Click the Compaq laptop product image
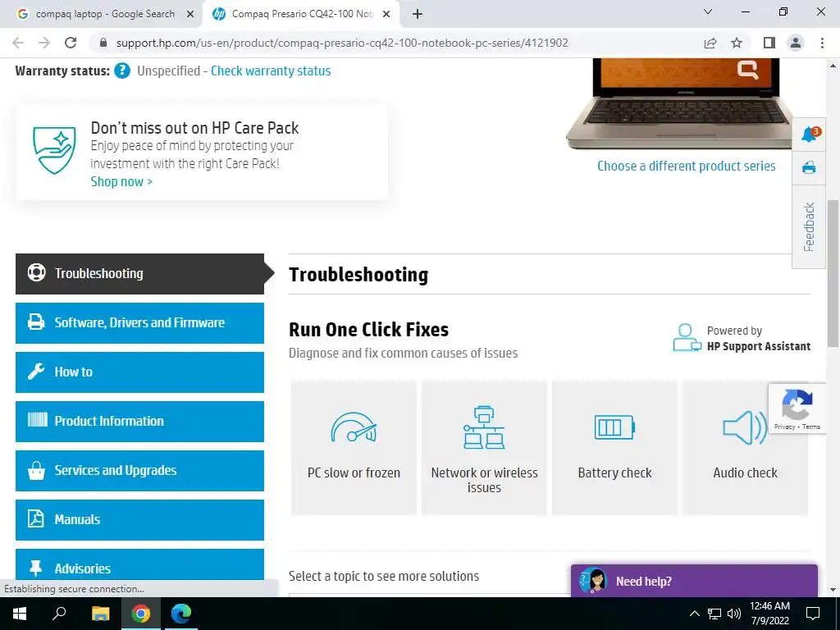 (679, 103)
